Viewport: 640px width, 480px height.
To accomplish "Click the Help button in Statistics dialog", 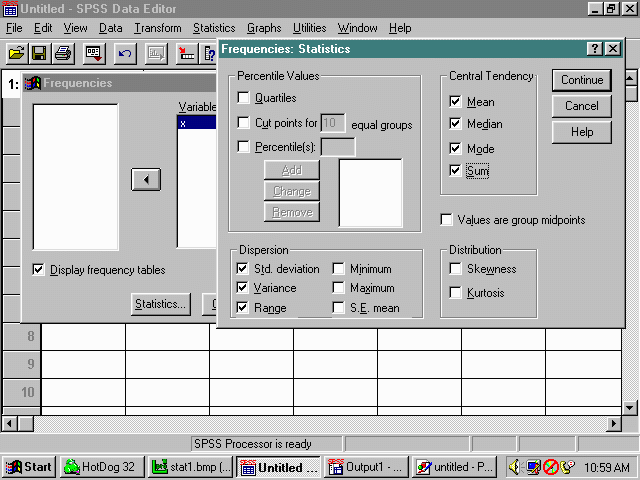I will pos(582,132).
